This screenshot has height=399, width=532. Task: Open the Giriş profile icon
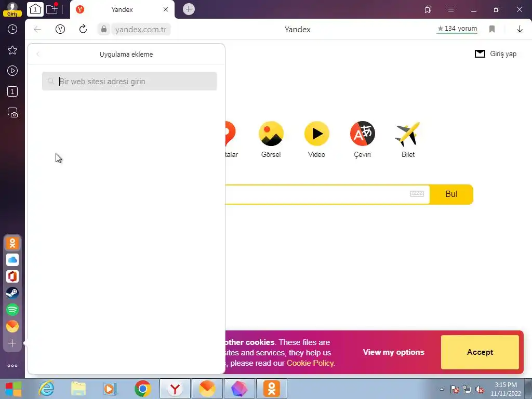point(12,9)
